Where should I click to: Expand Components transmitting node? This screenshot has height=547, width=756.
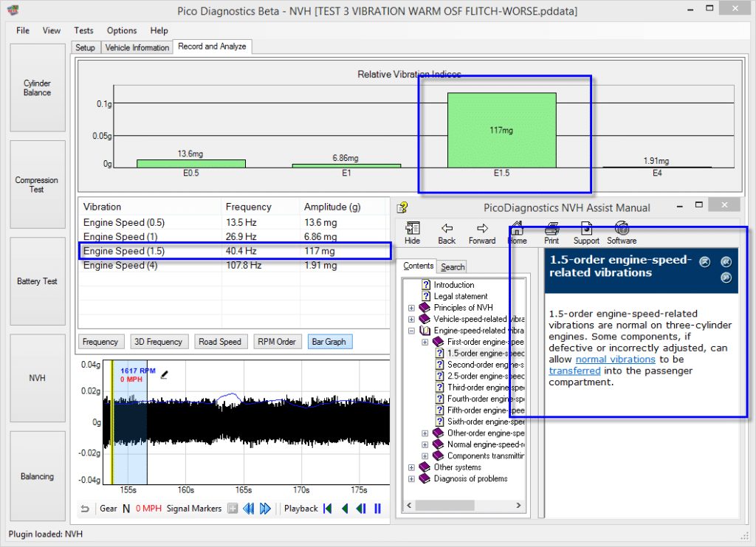pyautogui.click(x=425, y=456)
